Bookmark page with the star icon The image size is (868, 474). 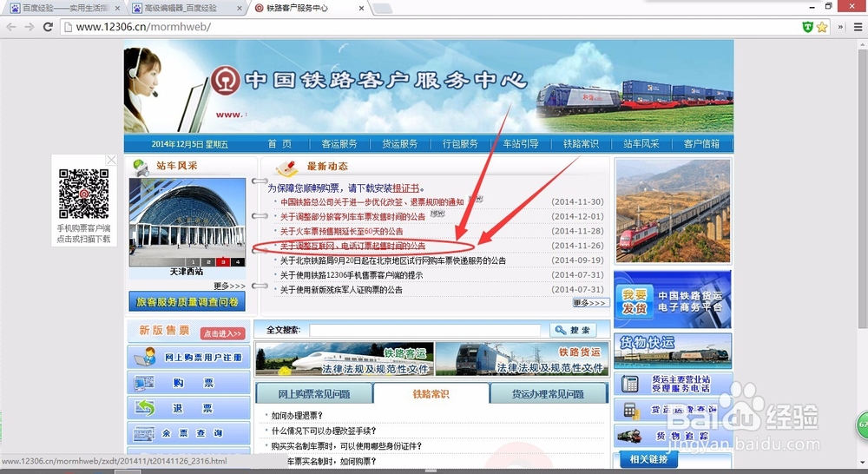(822, 27)
